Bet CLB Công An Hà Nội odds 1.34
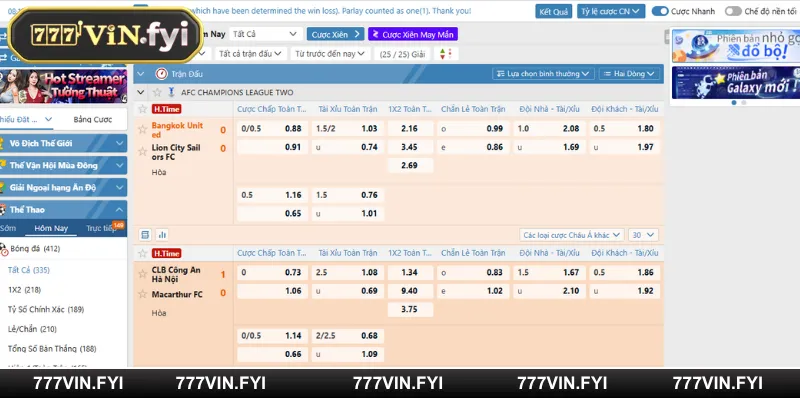 coord(410,272)
